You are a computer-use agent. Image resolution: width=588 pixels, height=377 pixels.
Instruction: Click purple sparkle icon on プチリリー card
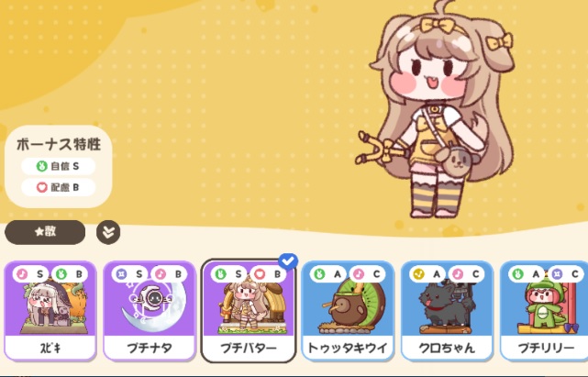click(556, 274)
